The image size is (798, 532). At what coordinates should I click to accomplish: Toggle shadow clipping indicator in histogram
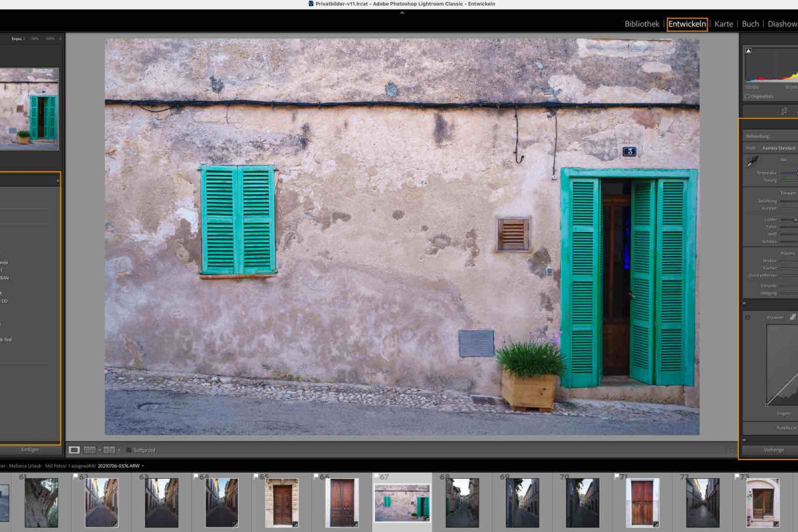[748, 51]
